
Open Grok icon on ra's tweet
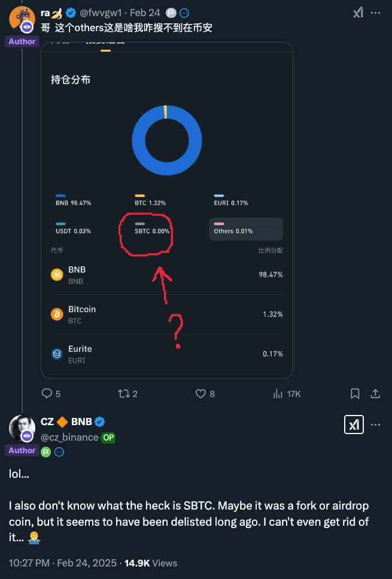click(x=358, y=13)
